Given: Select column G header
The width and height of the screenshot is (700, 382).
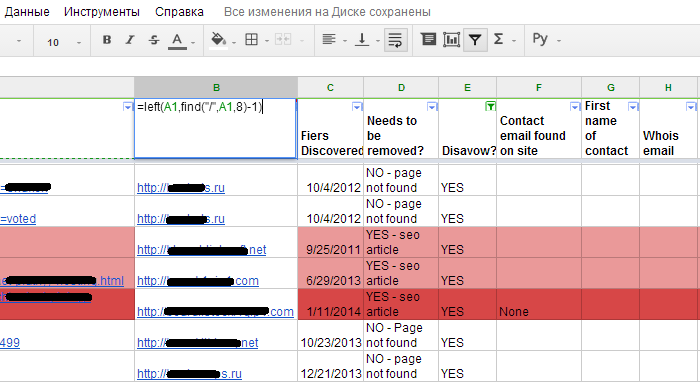Looking at the screenshot, I should (610, 87).
